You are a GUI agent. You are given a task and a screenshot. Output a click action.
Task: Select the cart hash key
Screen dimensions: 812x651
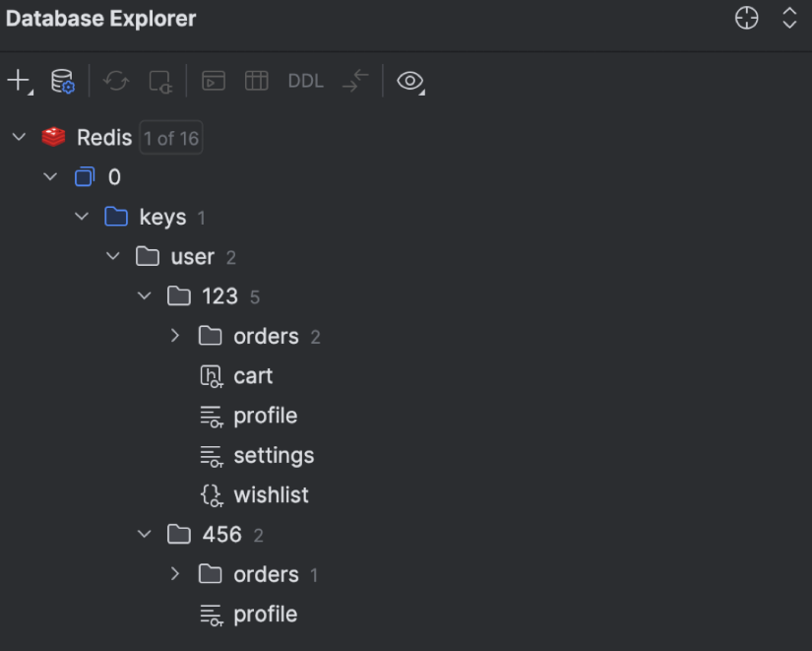tap(252, 375)
